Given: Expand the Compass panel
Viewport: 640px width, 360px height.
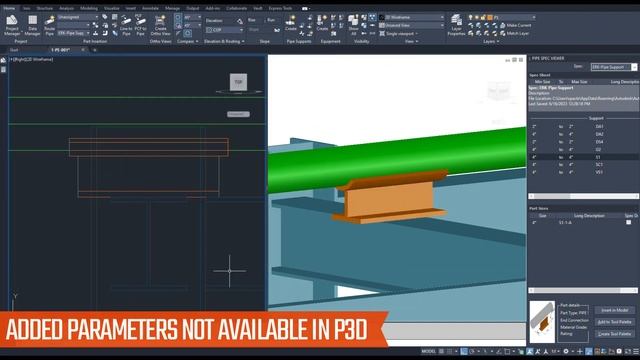Looking at the screenshot, I should tap(188, 41).
